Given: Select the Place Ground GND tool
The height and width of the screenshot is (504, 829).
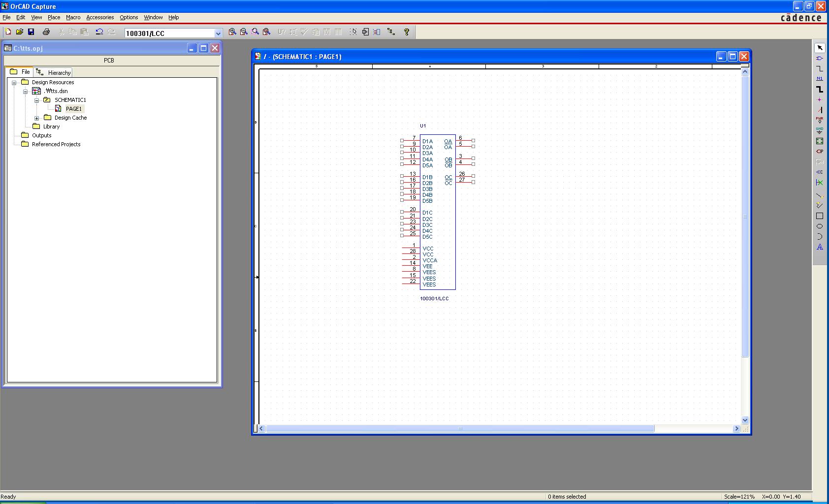Looking at the screenshot, I should (820, 130).
